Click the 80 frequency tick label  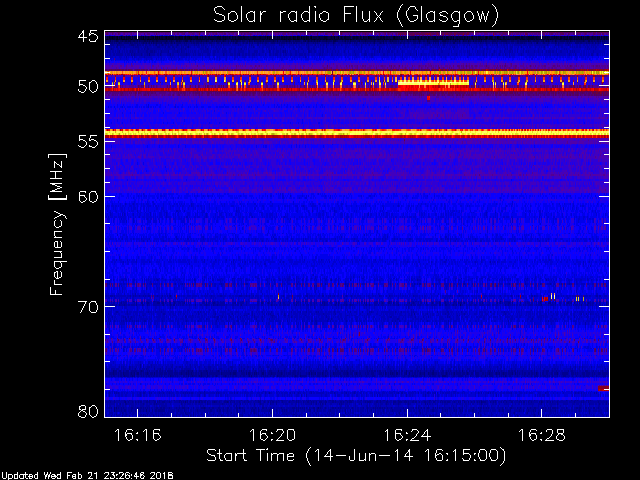88,411
